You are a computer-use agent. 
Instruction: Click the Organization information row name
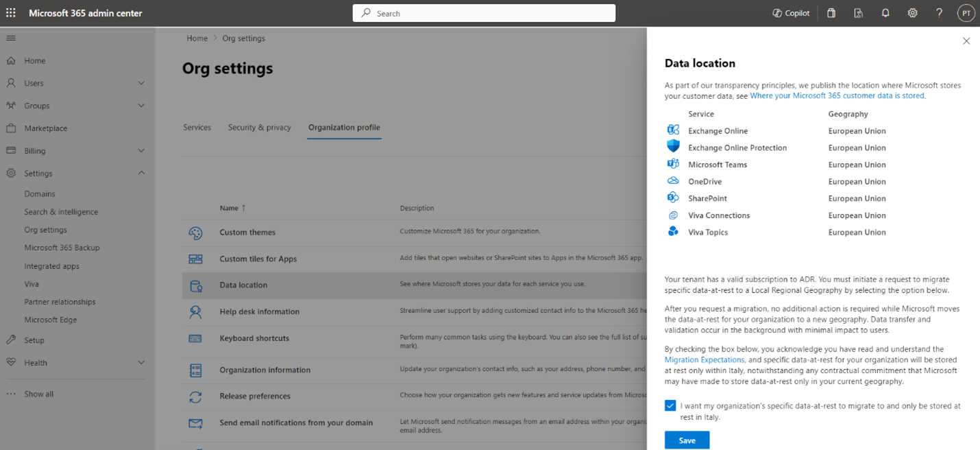tap(265, 370)
